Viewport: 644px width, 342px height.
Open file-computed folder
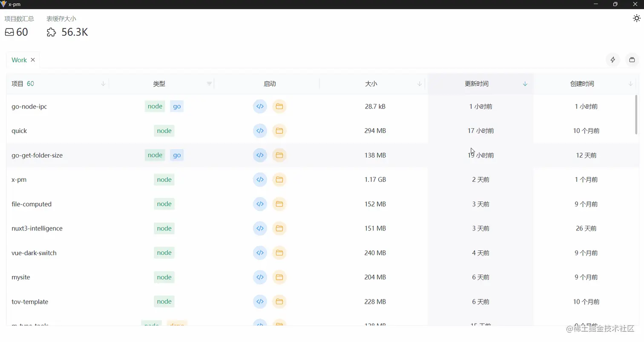(279, 204)
